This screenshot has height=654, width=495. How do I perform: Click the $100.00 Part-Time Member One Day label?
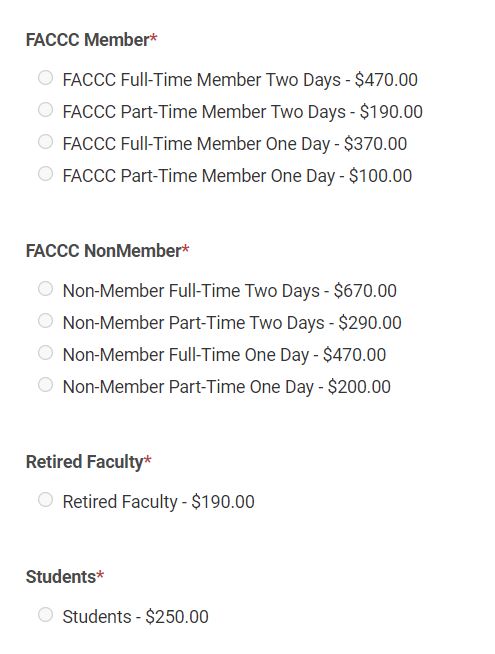[237, 176]
